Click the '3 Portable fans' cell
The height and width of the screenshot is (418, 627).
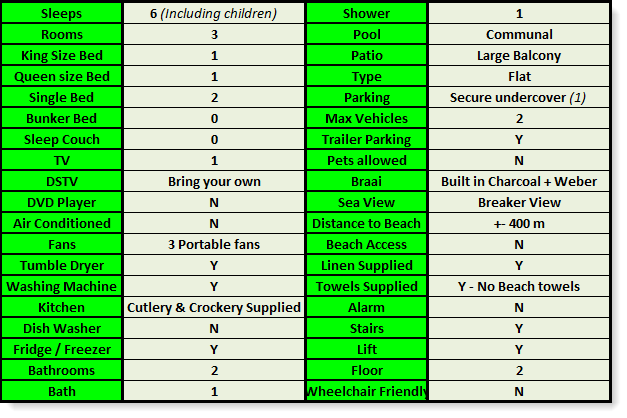click(214, 245)
